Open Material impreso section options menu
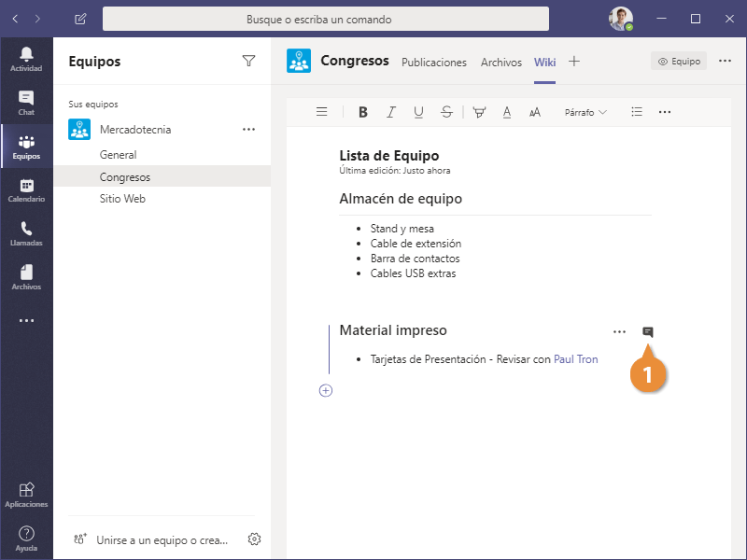 619,331
